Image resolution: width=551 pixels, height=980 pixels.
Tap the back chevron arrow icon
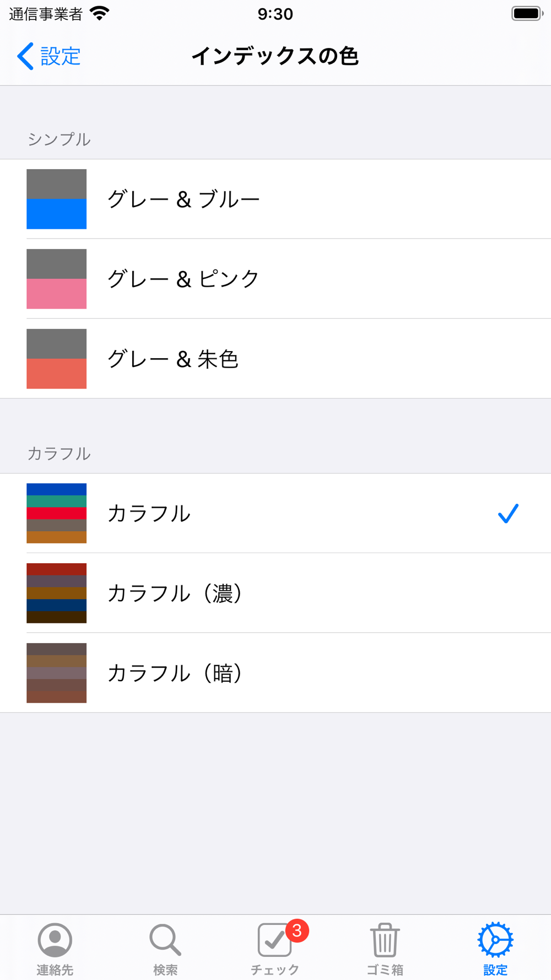25,56
